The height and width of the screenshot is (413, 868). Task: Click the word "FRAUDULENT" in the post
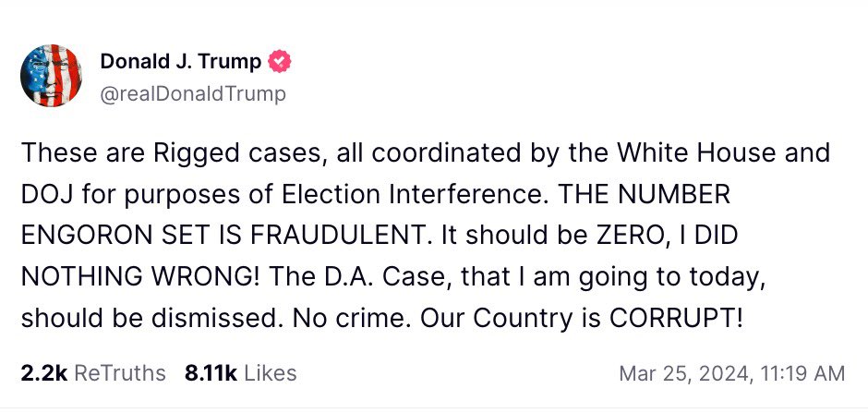[x=331, y=235]
